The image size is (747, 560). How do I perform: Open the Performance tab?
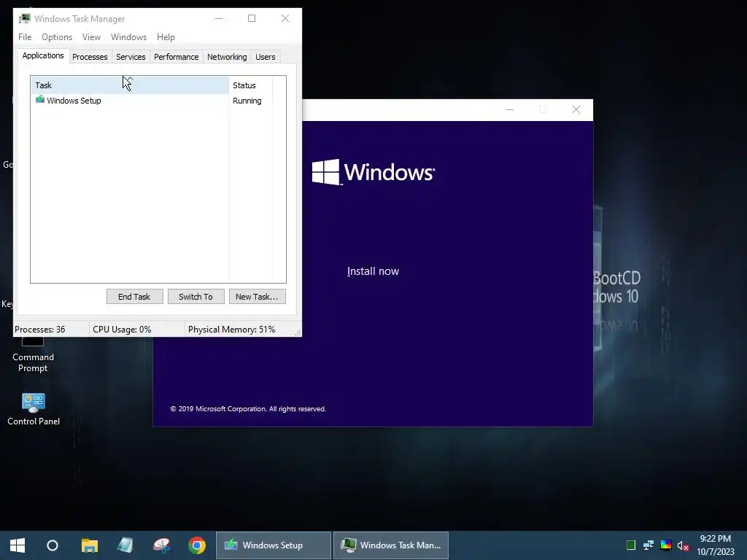coord(176,57)
